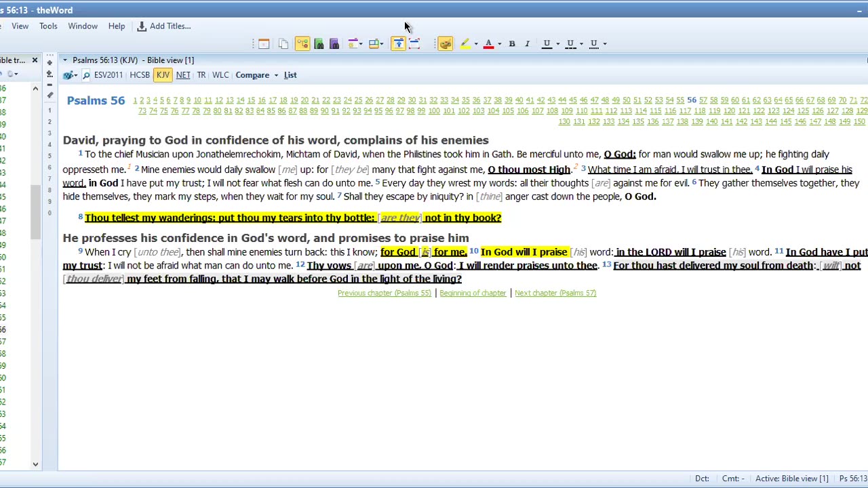The width and height of the screenshot is (868, 488).
Task: Click the calendar/daily readings toolbar icon
Action: (x=264, y=44)
